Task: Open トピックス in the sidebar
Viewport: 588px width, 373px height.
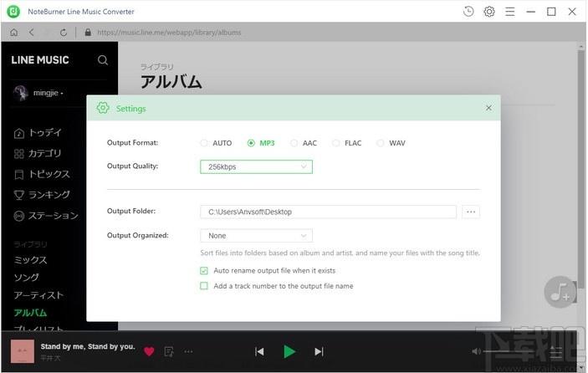Action: pyautogui.click(x=42, y=174)
